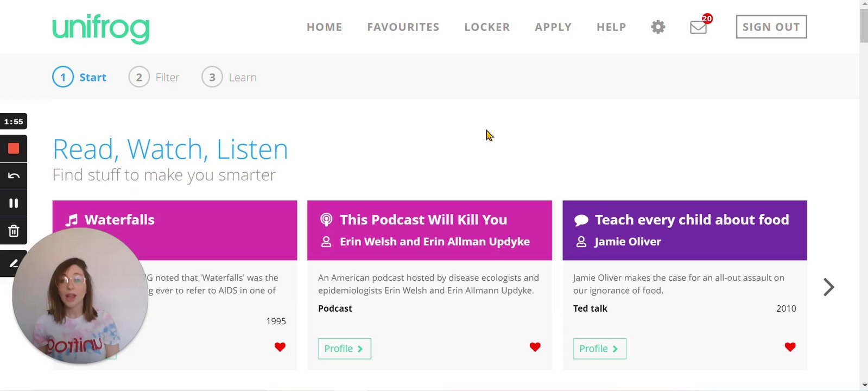The image size is (868, 391).
Task: Toggle heart on Jamie Oliver Ted talk
Action: pos(790,347)
